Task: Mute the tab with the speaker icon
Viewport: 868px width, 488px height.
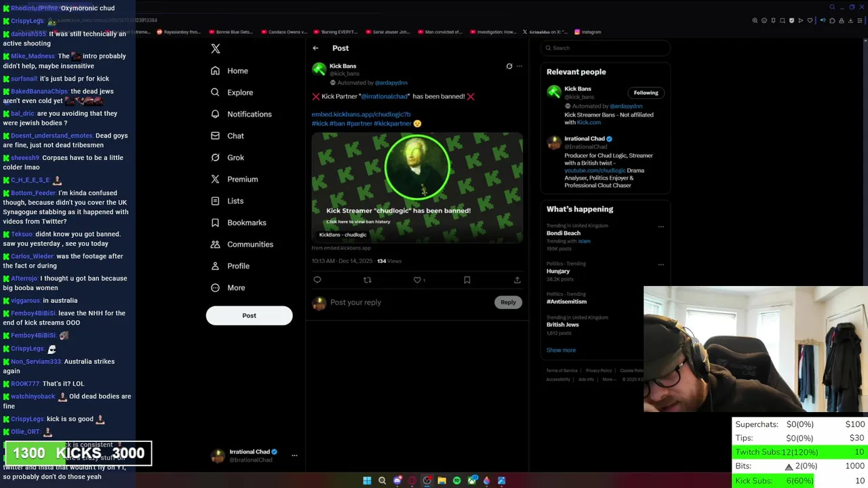Action: (823, 20)
